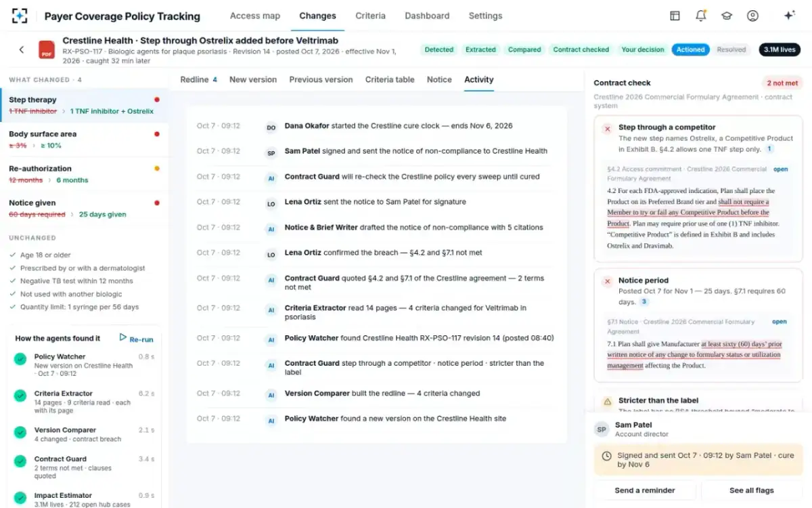Select the Compared stage pill
Viewport: 812px width, 508px height.
[x=524, y=49]
